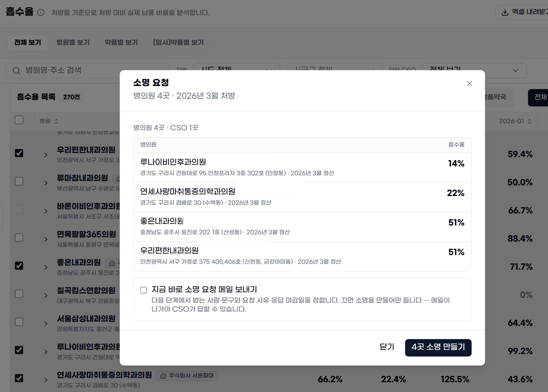Click the 4곳 소명 만들기 button

pos(438,348)
